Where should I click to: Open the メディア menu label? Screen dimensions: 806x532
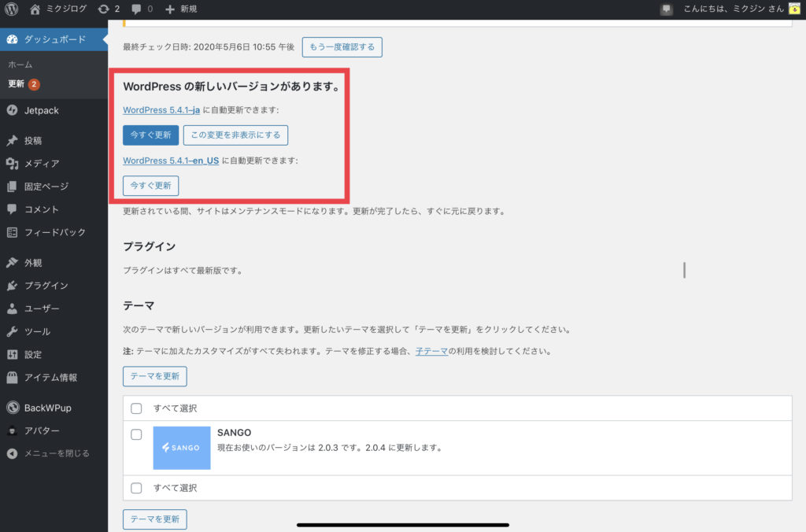(43, 164)
